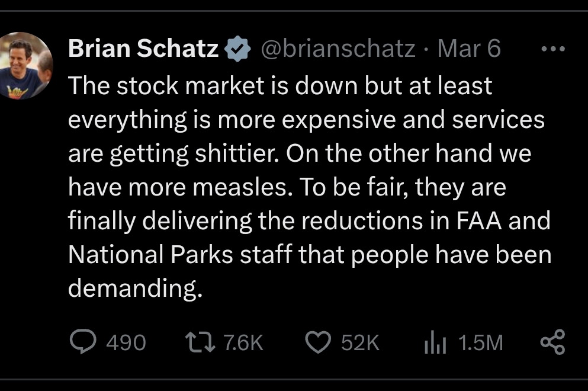Screen dimensions: 588x391
Task: Click the 490 reply count
Action: tap(126, 342)
